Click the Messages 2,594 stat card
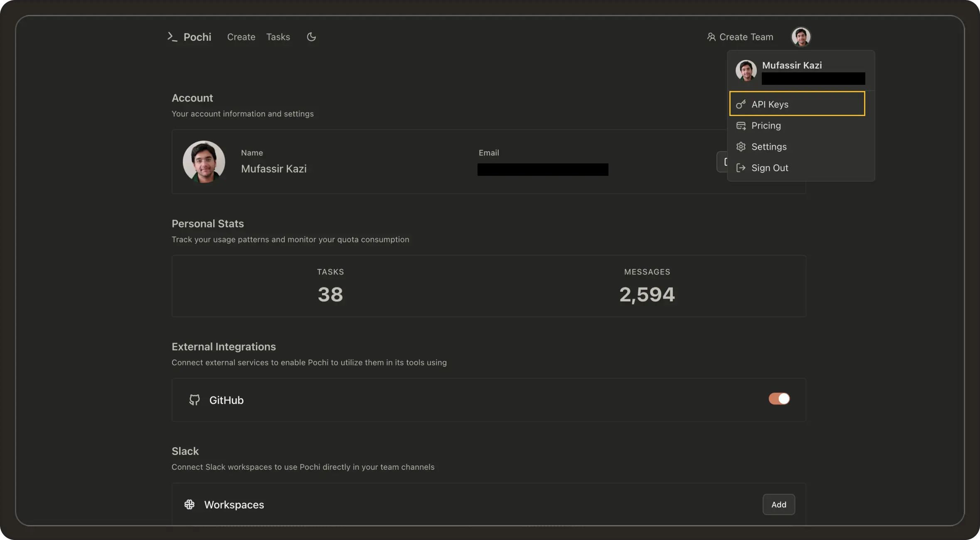Screen dimensions: 980x540 coord(647,286)
